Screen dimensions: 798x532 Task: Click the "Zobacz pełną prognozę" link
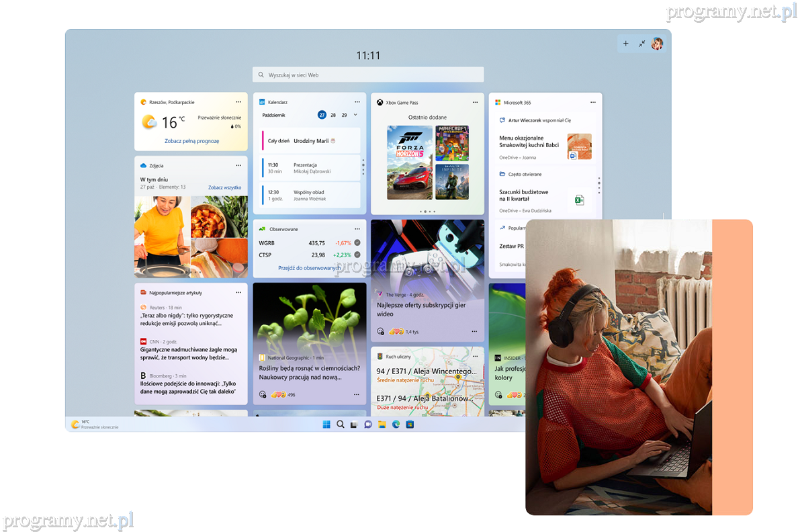(191, 141)
